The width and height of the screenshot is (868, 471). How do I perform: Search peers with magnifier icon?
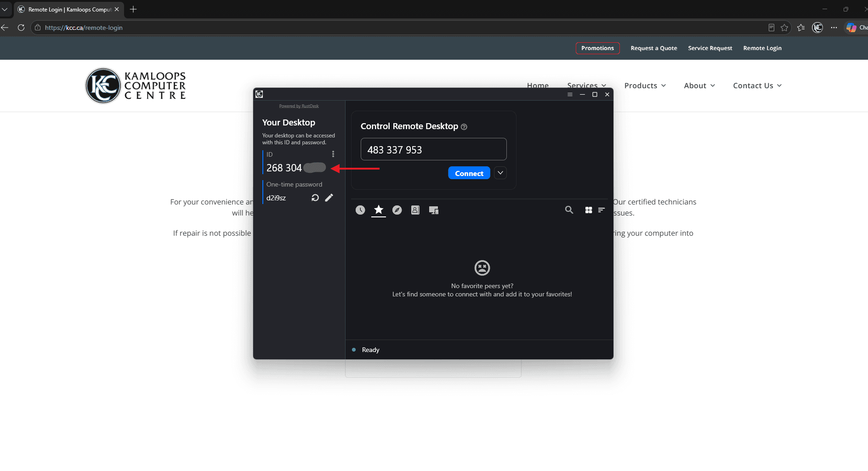click(x=569, y=210)
